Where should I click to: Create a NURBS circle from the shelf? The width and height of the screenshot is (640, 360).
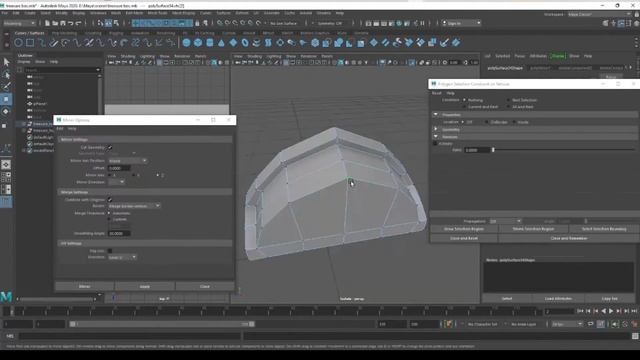click(18, 42)
